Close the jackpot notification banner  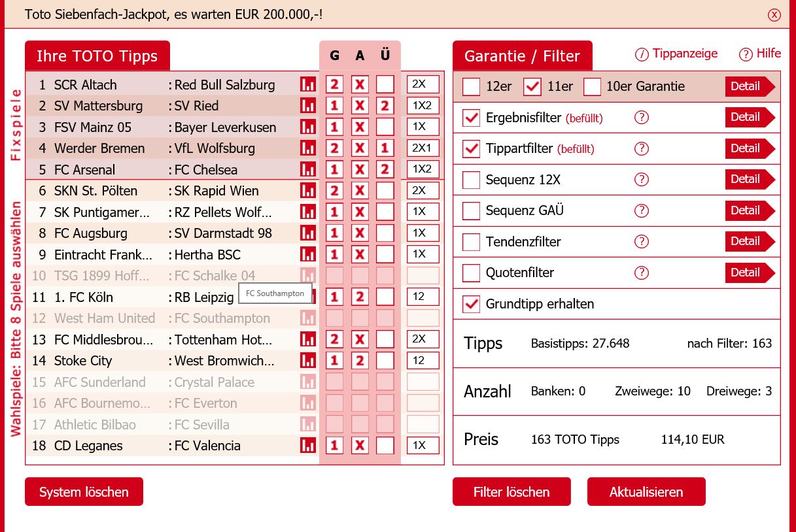[x=774, y=14]
